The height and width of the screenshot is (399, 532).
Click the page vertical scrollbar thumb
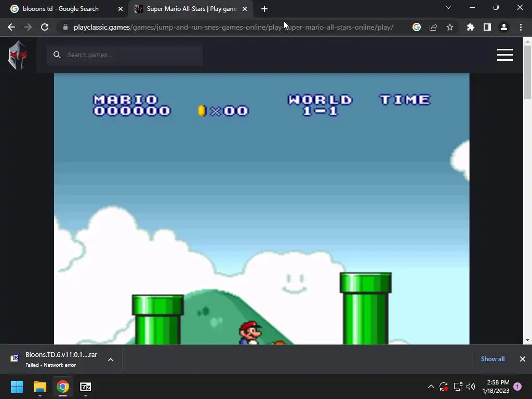coord(527,72)
